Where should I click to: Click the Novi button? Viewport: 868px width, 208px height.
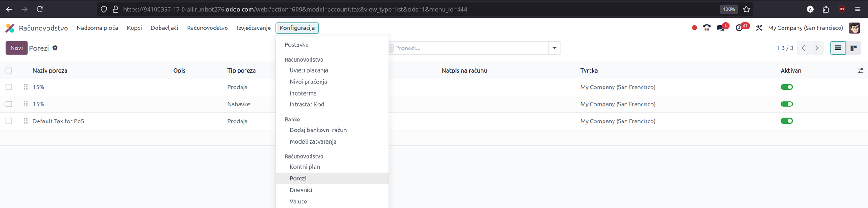16,48
